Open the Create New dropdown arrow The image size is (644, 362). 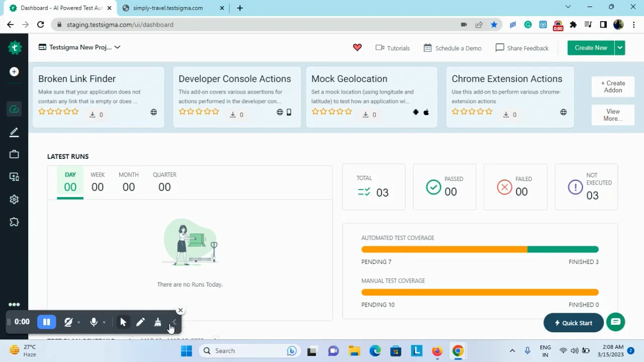[620, 48]
